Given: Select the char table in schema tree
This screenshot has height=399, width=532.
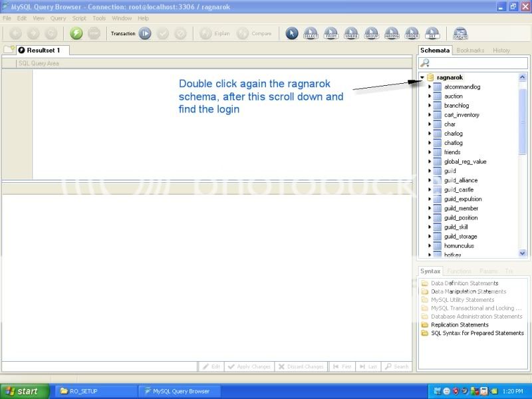Looking at the screenshot, I should point(450,124).
